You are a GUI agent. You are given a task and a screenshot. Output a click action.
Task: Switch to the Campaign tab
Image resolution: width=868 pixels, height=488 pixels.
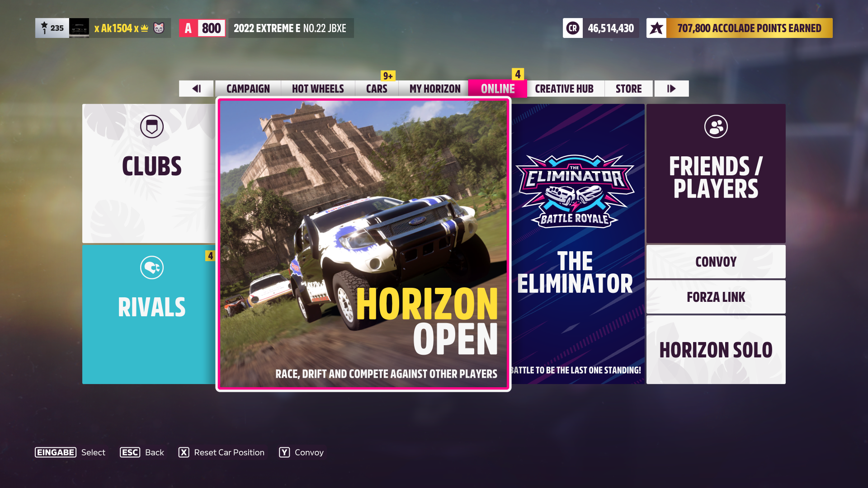tap(248, 89)
